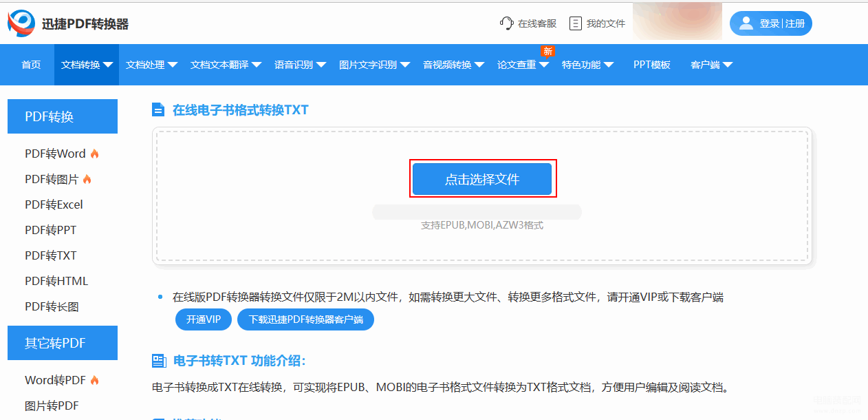Click 下载迅捷PDF转换器客户端 button
This screenshot has height=420, width=868.
[x=305, y=319]
